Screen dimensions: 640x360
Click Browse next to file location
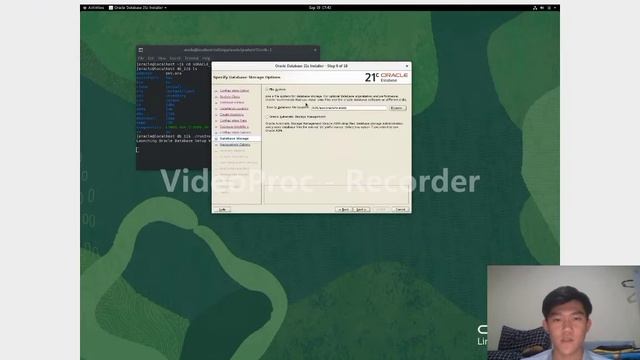397,108
